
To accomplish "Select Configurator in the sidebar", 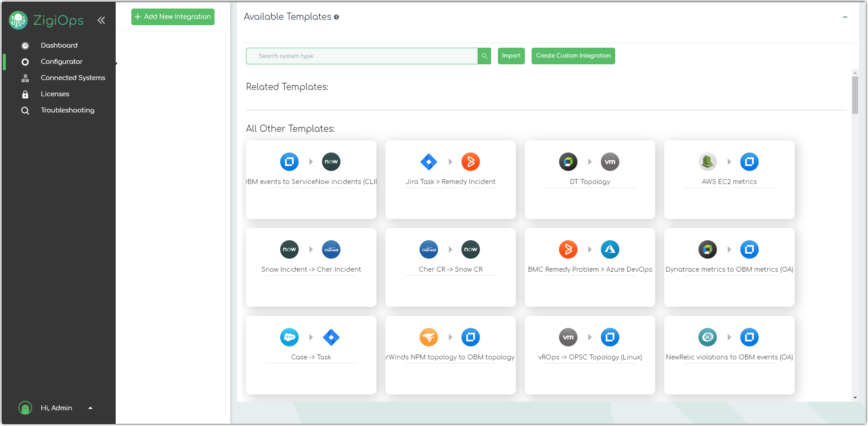I will (x=62, y=62).
